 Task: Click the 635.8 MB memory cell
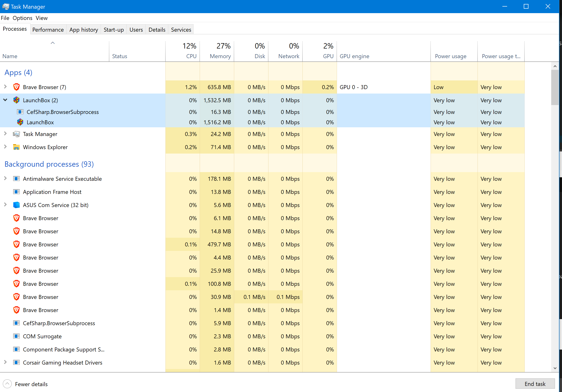(x=217, y=87)
